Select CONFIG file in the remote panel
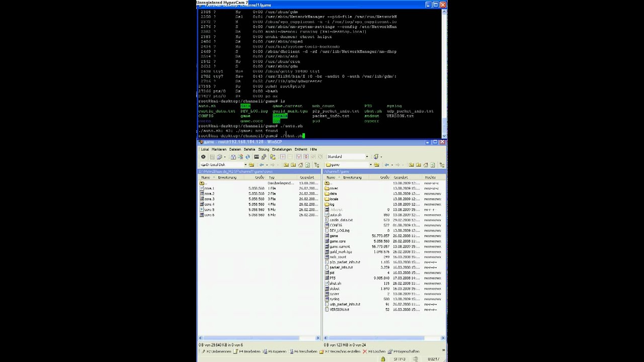644x362 pixels. coord(334,225)
